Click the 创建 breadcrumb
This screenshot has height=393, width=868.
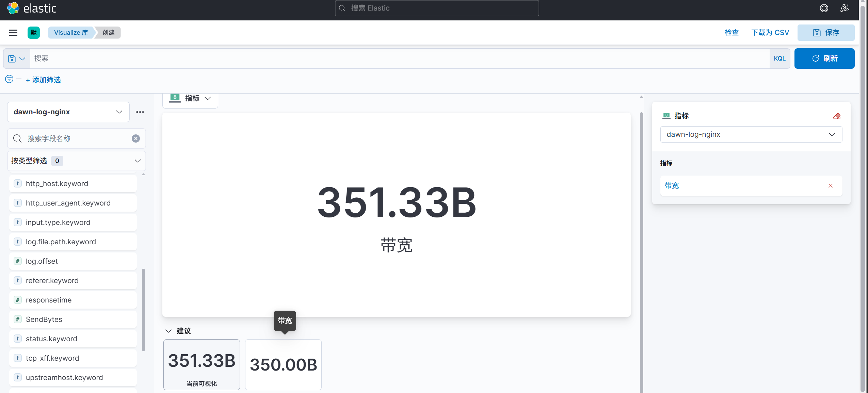tap(108, 33)
